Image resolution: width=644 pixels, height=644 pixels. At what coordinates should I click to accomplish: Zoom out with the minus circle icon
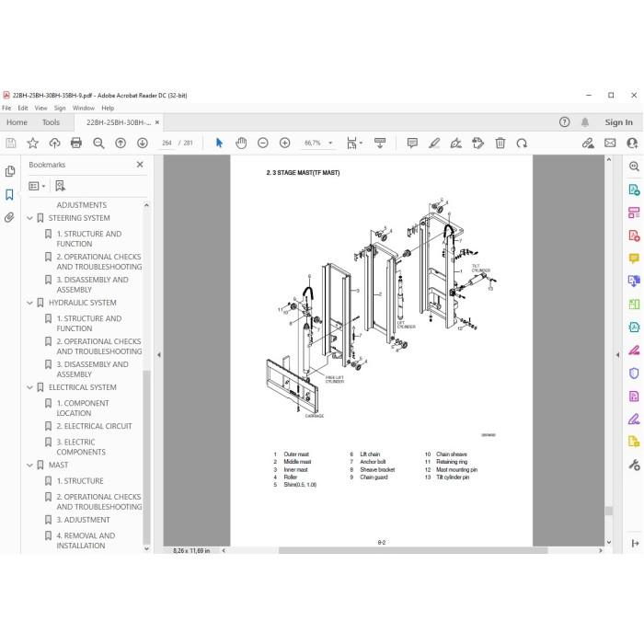click(263, 143)
